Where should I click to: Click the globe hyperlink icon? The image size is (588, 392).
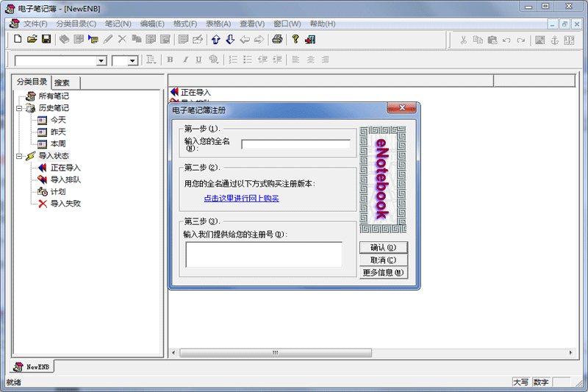pyautogui.click(x=214, y=60)
